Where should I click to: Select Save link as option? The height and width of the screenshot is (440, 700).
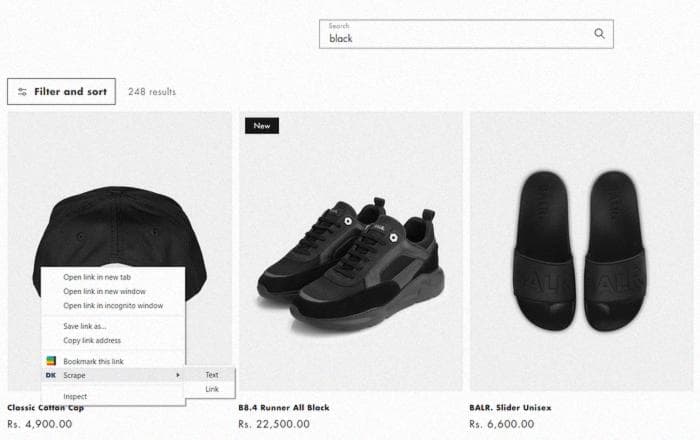[x=85, y=326]
